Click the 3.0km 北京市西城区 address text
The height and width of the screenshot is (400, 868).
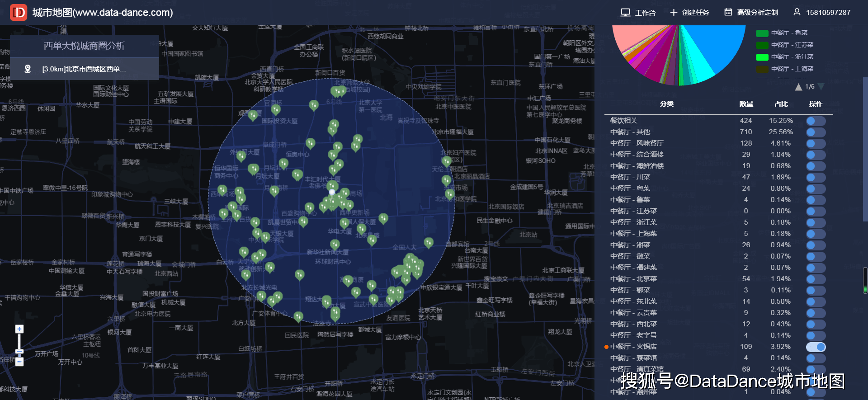coord(84,69)
